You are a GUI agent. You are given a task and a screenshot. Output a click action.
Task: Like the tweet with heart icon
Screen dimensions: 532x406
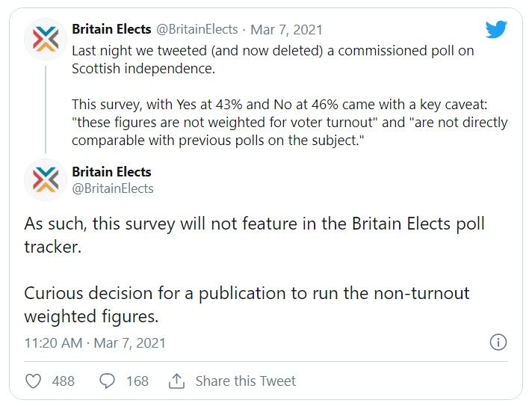point(33,381)
